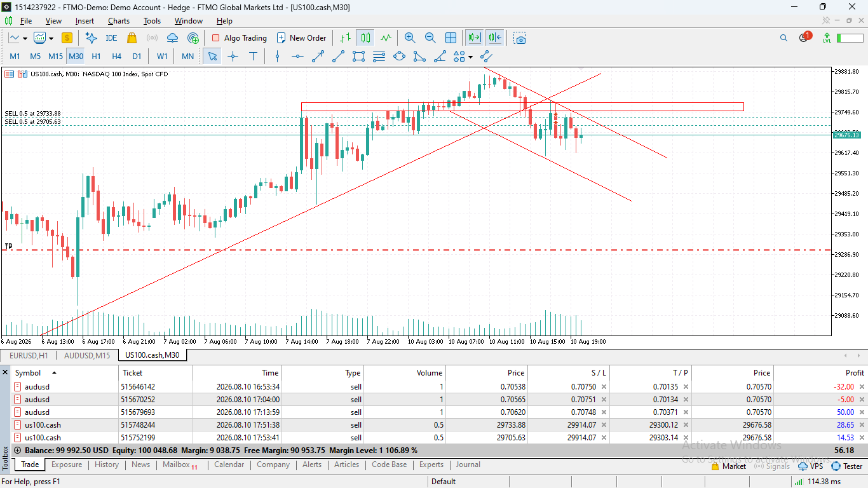Close the audusd 515646142 position
Image resolution: width=868 pixels, height=488 pixels.
pyautogui.click(x=862, y=386)
